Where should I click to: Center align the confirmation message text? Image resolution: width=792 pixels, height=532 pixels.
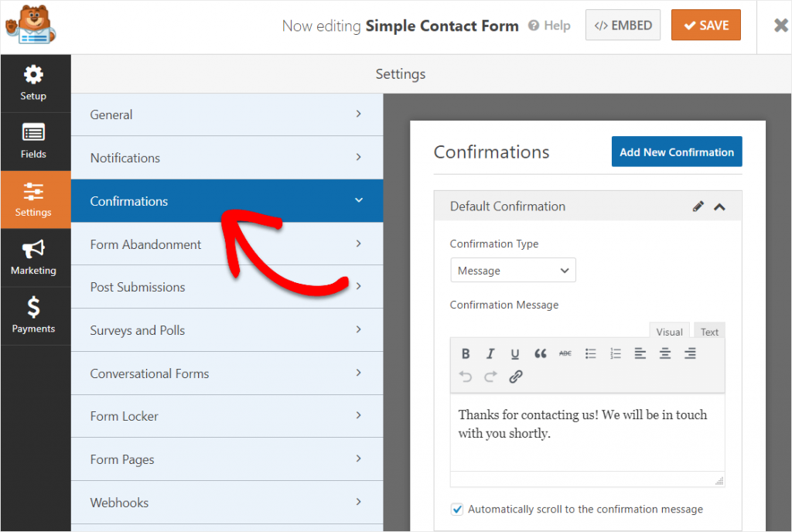tap(665, 353)
